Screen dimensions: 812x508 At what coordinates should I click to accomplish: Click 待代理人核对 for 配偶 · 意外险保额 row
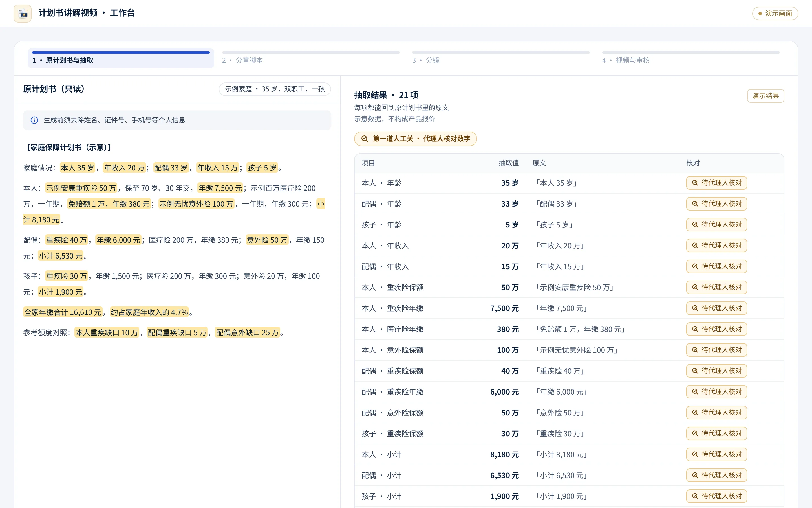tap(716, 413)
